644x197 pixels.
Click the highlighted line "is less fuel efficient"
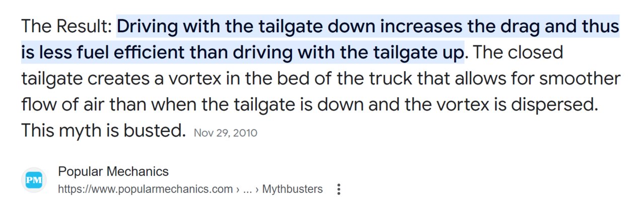click(242, 52)
